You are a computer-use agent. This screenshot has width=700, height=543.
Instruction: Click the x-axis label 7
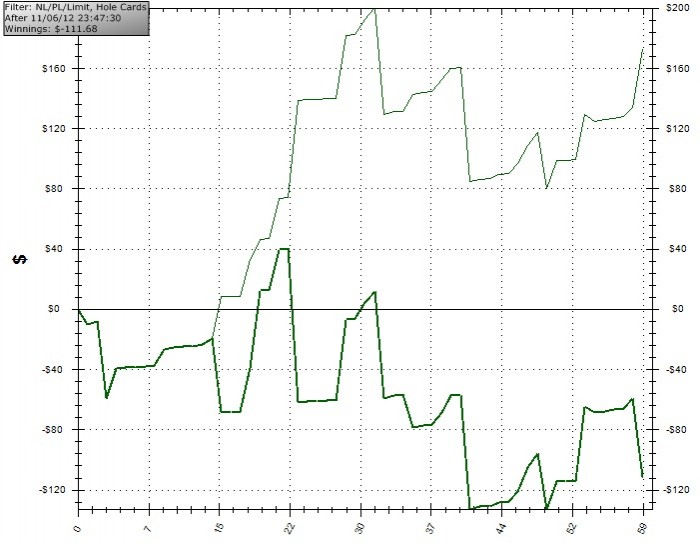click(148, 528)
